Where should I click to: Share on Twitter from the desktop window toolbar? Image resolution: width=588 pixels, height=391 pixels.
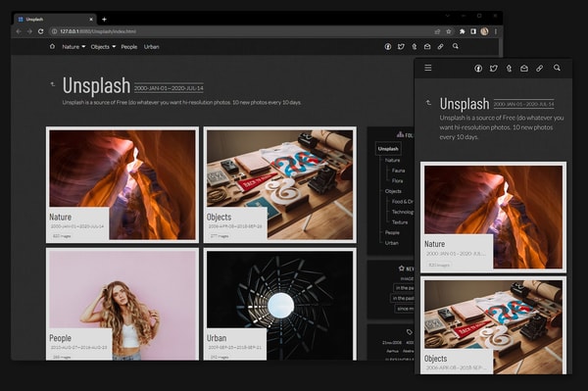(401, 46)
